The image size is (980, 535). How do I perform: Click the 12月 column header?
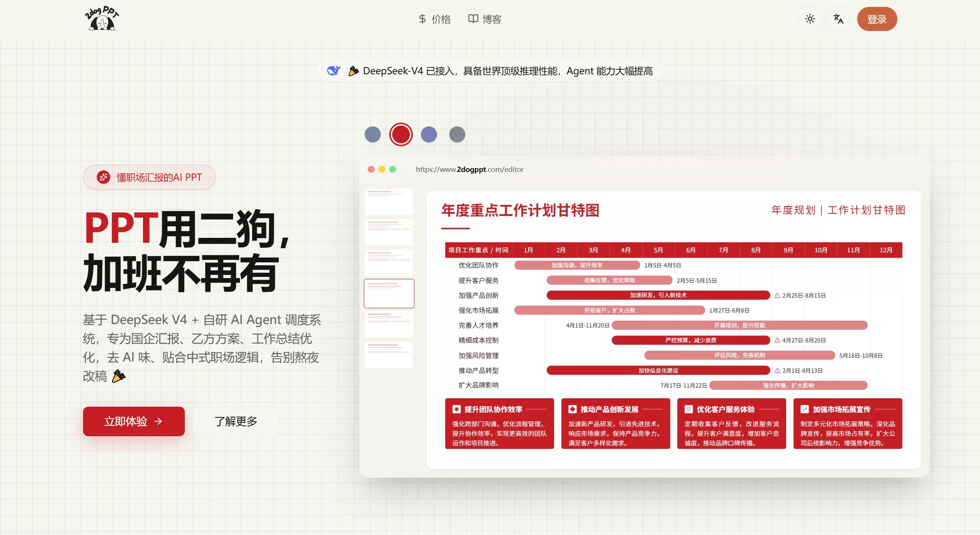886,250
